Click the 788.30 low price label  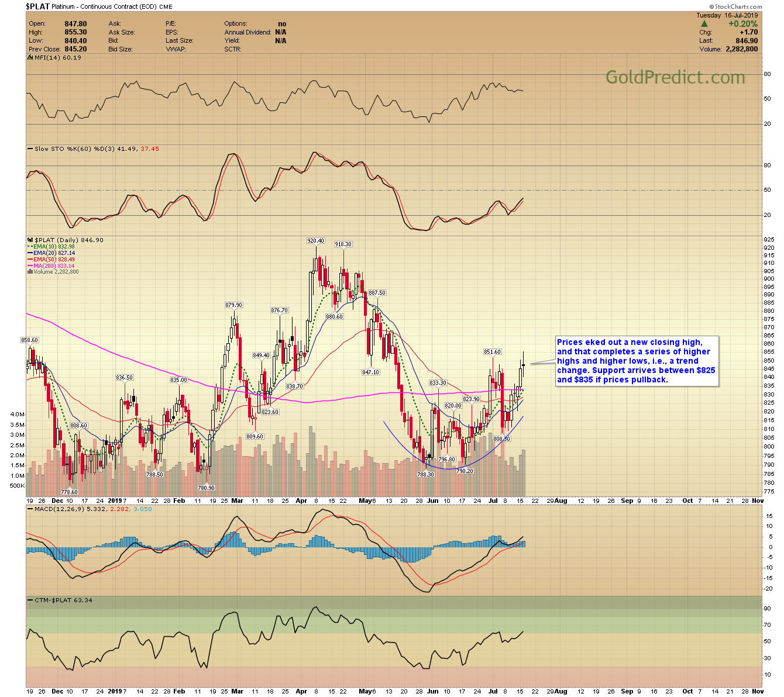click(425, 475)
